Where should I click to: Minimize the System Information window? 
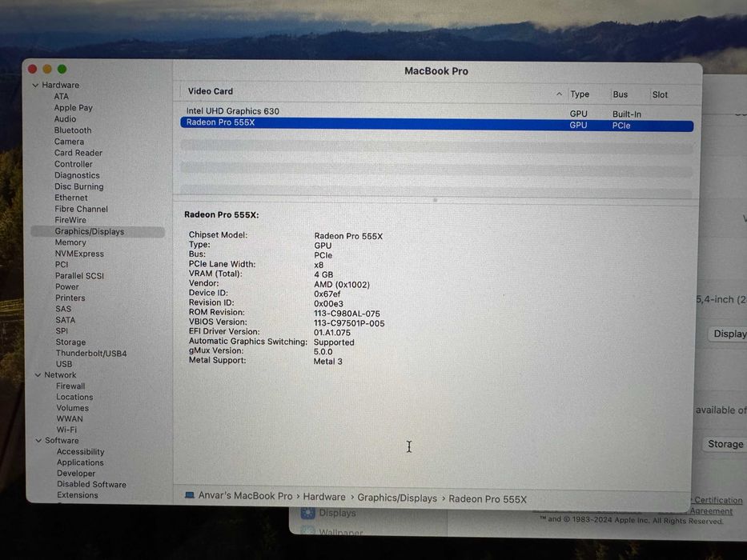(47, 69)
